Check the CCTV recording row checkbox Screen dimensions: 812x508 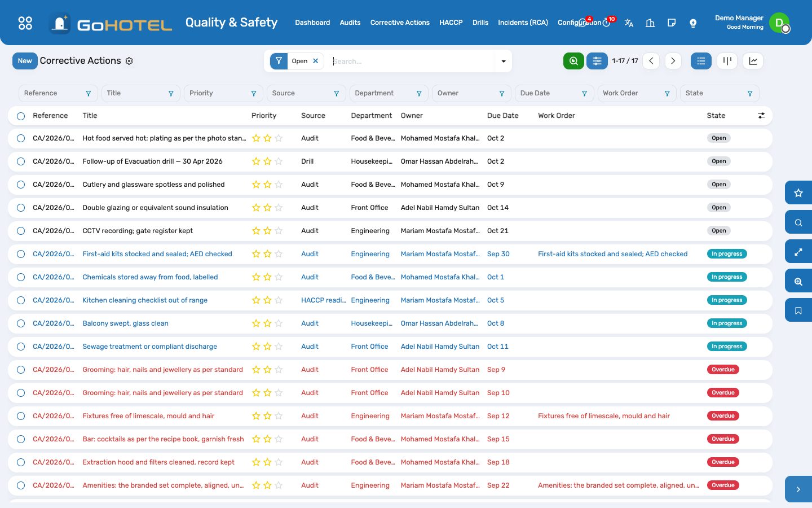tap(21, 231)
